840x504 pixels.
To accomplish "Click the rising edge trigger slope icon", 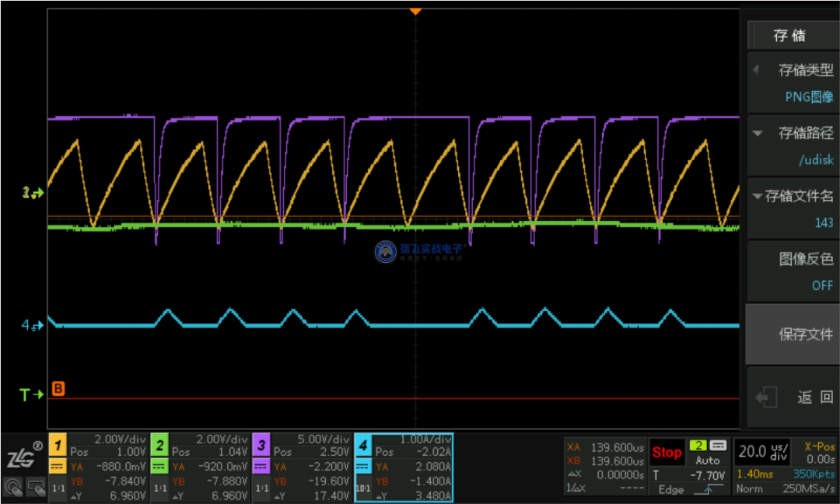I will click(709, 489).
